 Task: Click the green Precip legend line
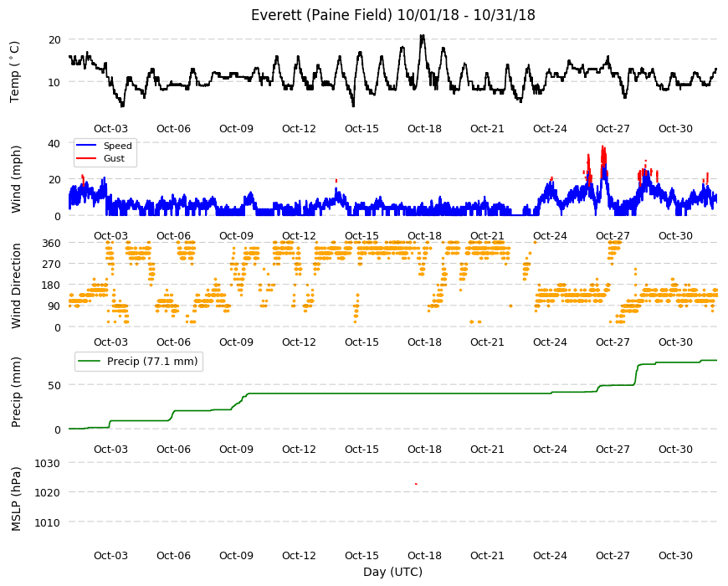(x=90, y=362)
